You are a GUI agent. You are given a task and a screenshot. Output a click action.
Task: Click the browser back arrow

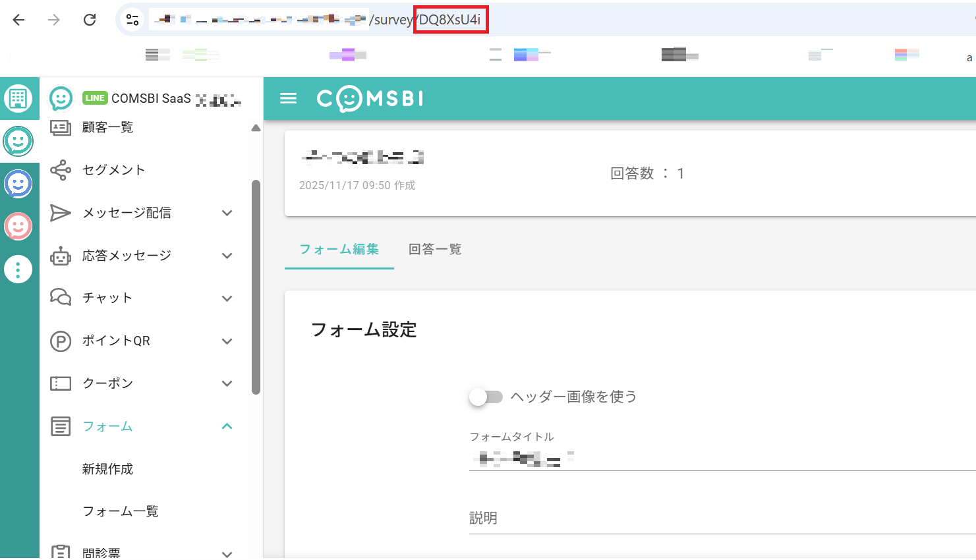(x=18, y=20)
